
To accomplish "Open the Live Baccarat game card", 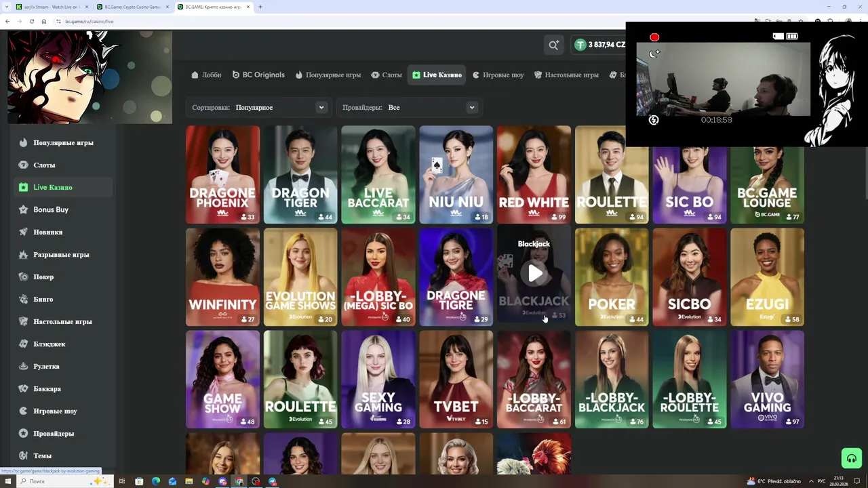I will [378, 174].
